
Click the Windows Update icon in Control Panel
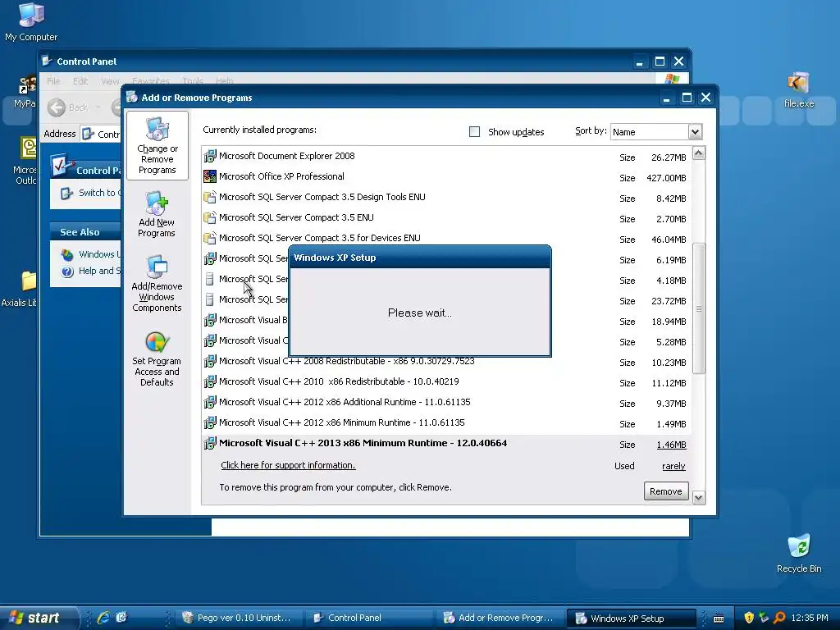pyautogui.click(x=67, y=254)
